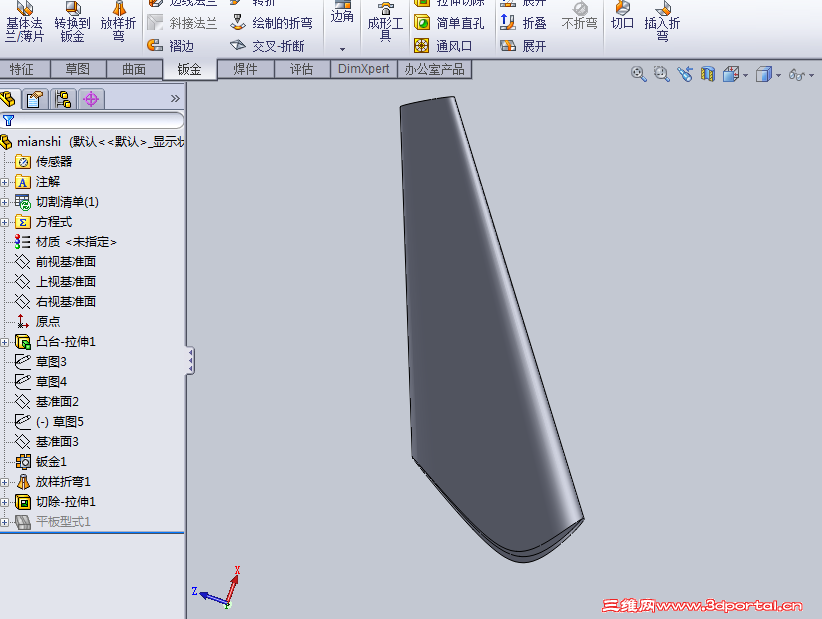Switch to the 特征 (Features) tab
Image resolution: width=822 pixels, height=619 pixels.
[22, 69]
